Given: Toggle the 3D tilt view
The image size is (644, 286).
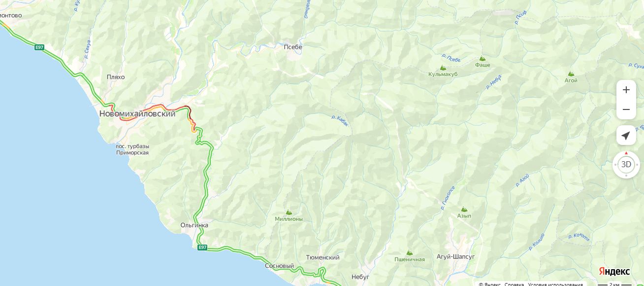Looking at the screenshot, I should click(626, 164).
